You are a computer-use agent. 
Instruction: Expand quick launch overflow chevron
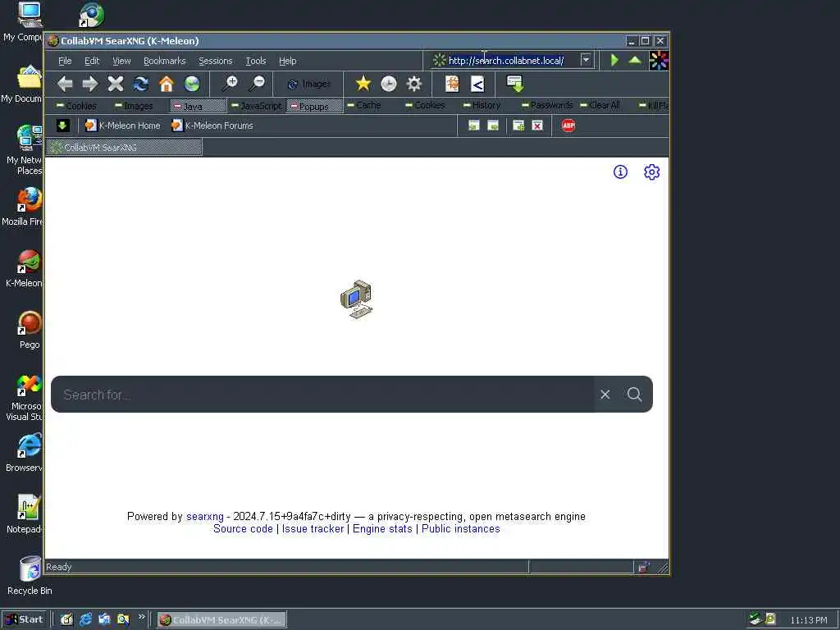coord(141,617)
